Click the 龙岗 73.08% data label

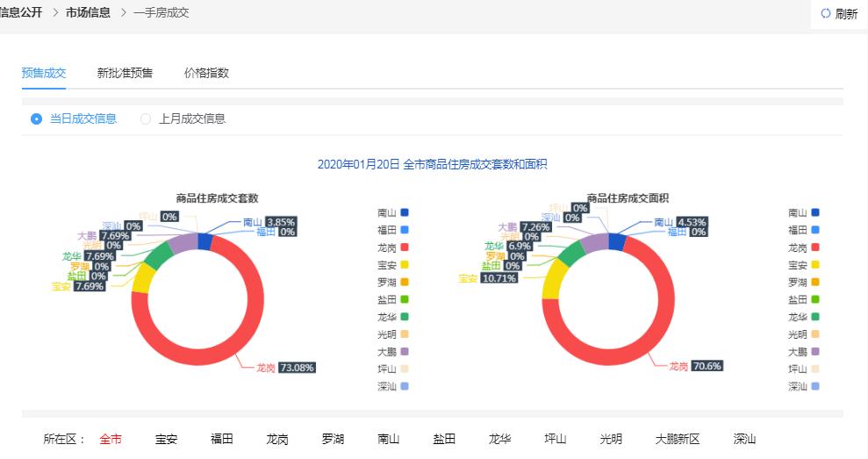285,368
